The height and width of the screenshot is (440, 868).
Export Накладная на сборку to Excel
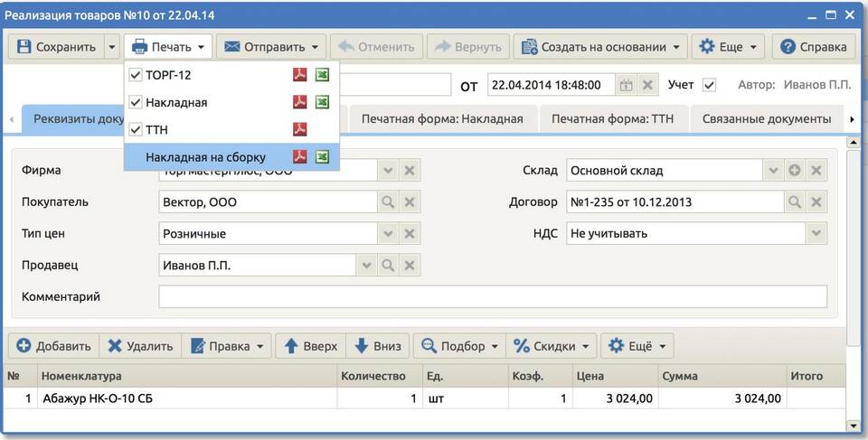pyautogui.click(x=322, y=157)
